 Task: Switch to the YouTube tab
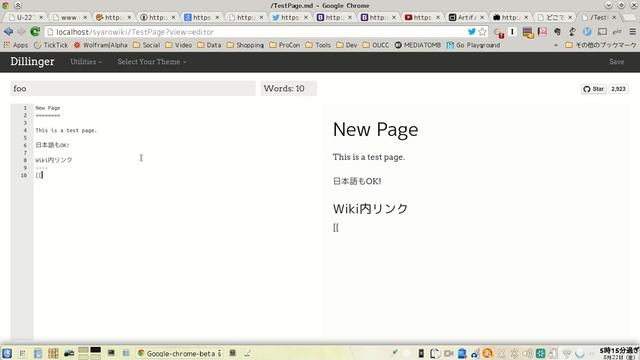[x=421, y=18]
